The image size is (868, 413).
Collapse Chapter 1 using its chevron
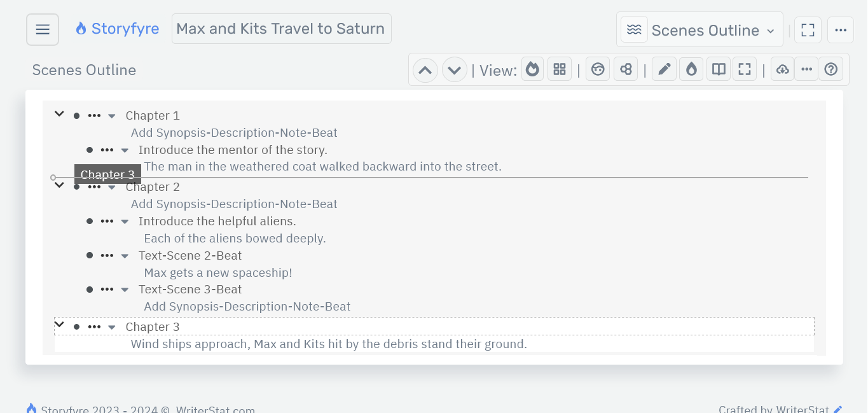point(59,115)
